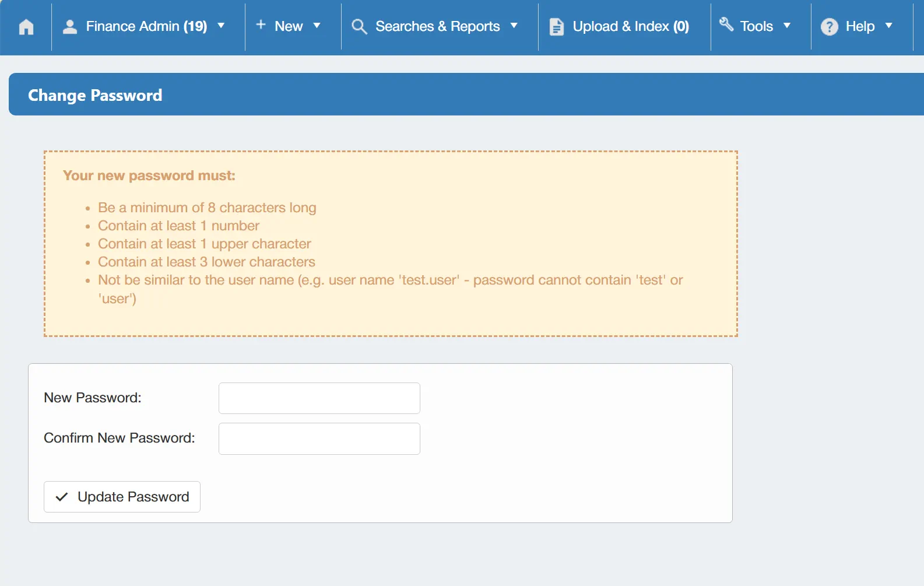Click 'Be a minimum of 8 characters long'

click(x=207, y=208)
